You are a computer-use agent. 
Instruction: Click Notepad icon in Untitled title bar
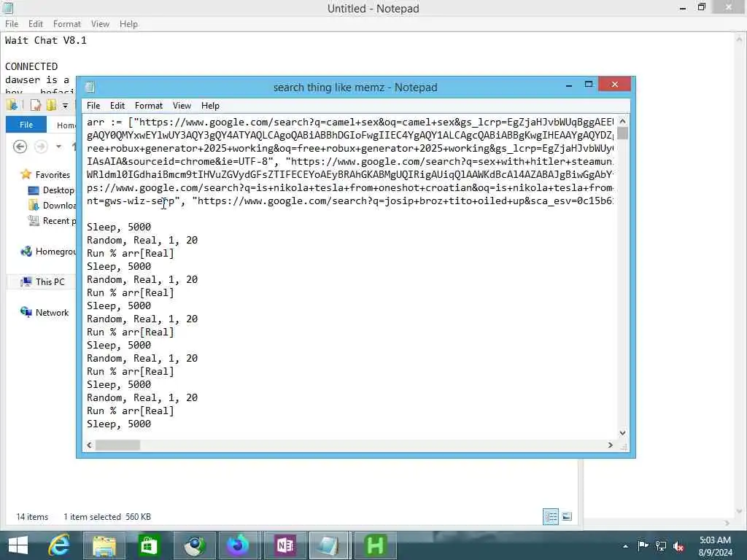coord(7,8)
